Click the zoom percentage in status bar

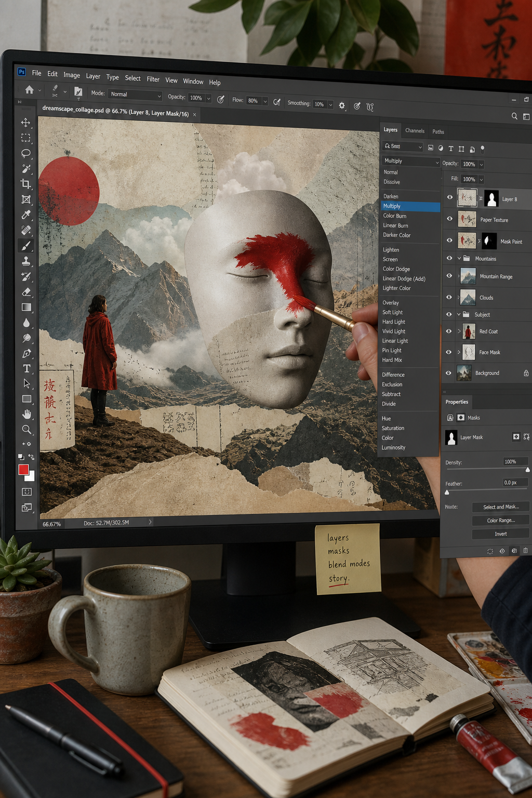(x=51, y=524)
